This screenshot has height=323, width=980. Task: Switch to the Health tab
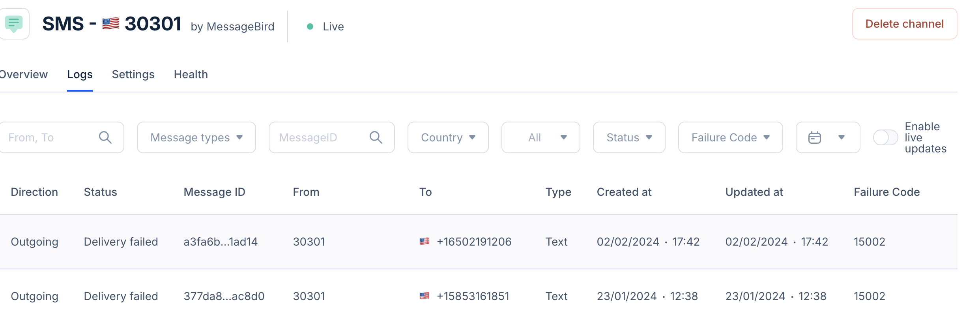[x=191, y=74]
